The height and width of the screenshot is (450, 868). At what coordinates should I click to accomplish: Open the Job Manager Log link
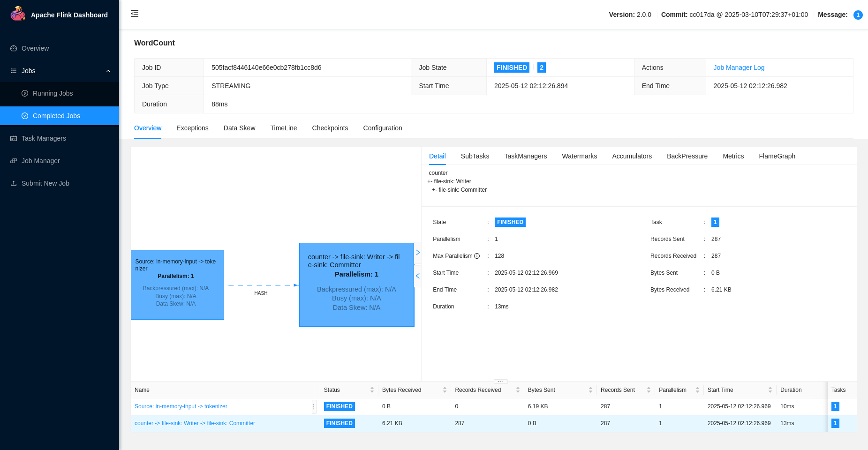pos(739,67)
